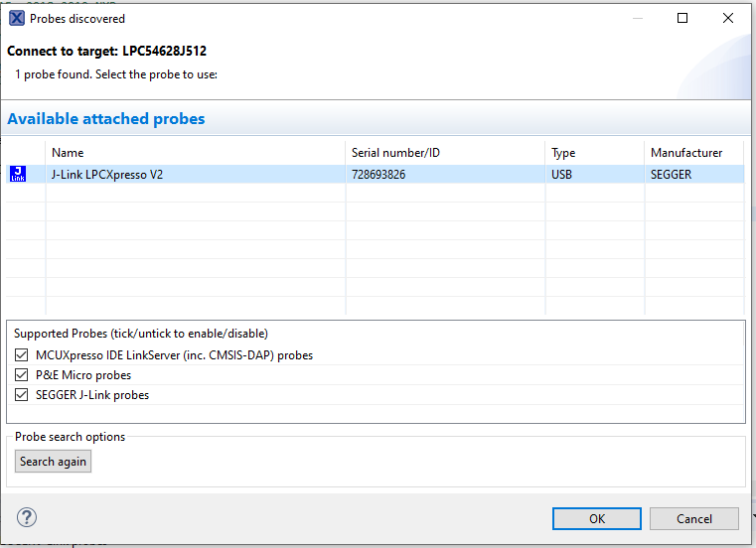Untick MCUXpresso IDE LinkServer probes checkbox
This screenshot has width=756, height=548.
tap(22, 354)
